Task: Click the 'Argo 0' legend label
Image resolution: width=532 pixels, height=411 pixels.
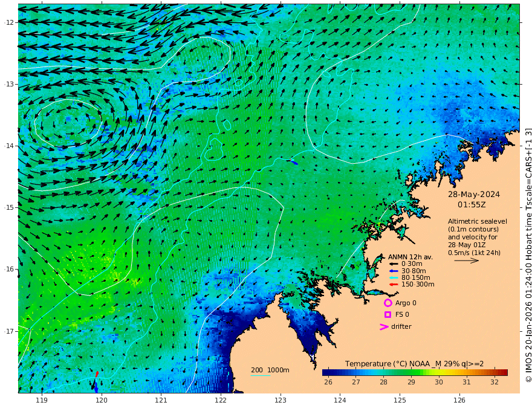Action: [406, 303]
